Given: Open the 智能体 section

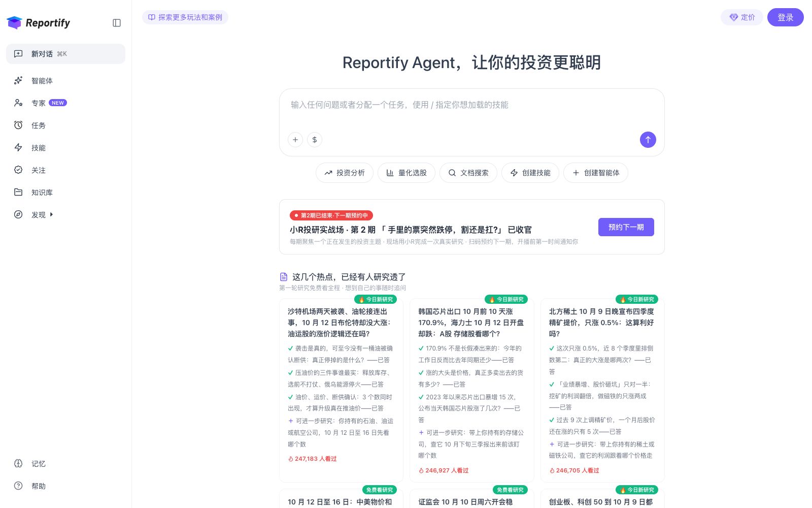Looking at the screenshot, I should 65,81.
